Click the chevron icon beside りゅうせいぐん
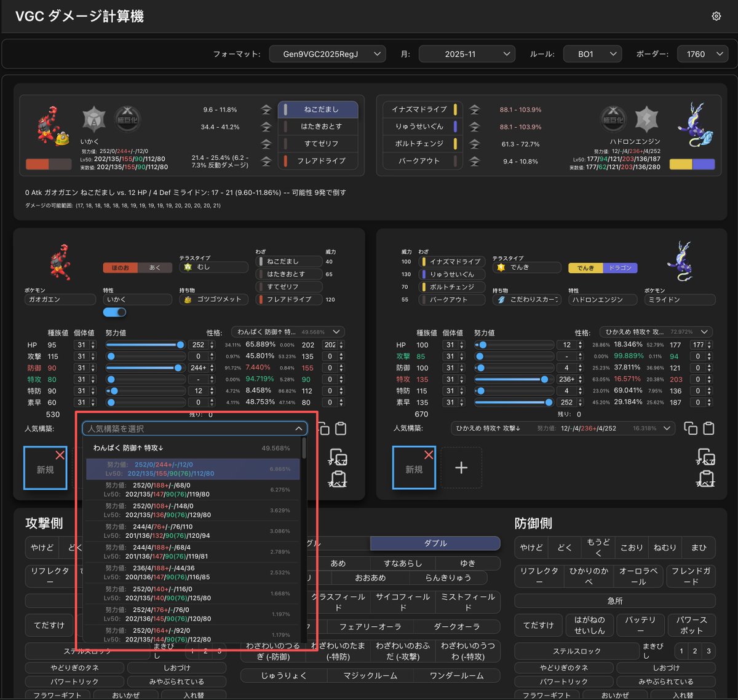Screen dimensions: 738x700 (474, 127)
